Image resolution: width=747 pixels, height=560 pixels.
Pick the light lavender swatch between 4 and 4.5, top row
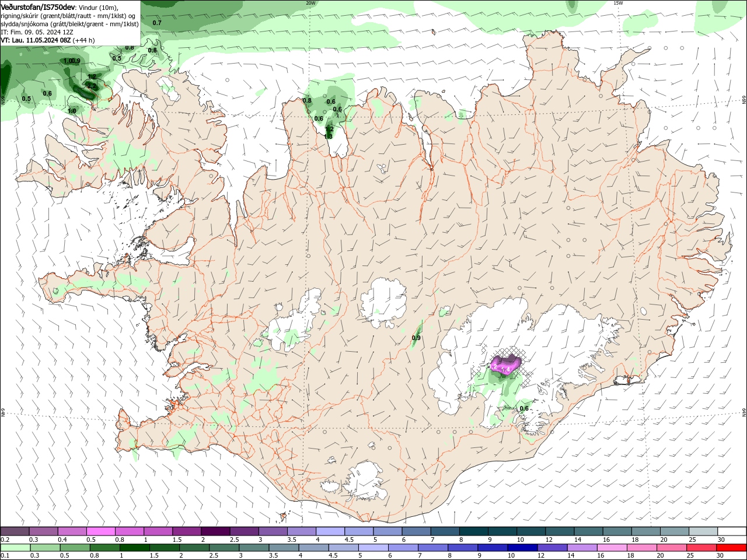(x=330, y=531)
